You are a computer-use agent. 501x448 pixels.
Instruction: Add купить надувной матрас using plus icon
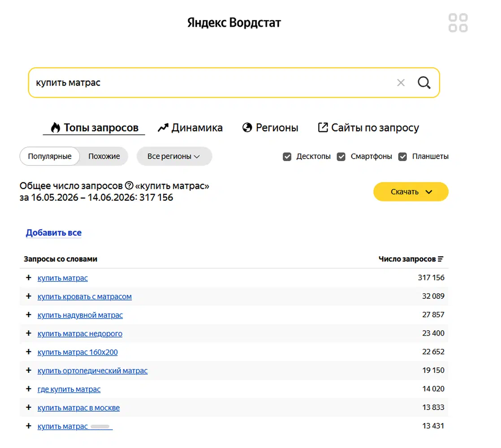pyautogui.click(x=29, y=315)
